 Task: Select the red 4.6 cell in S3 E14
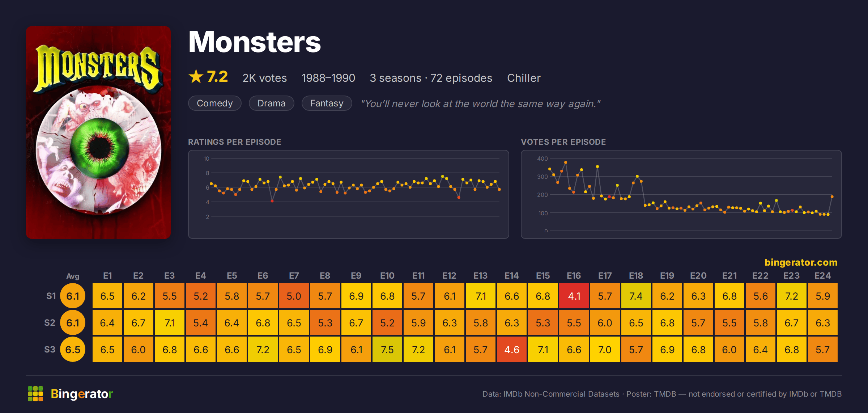point(512,350)
